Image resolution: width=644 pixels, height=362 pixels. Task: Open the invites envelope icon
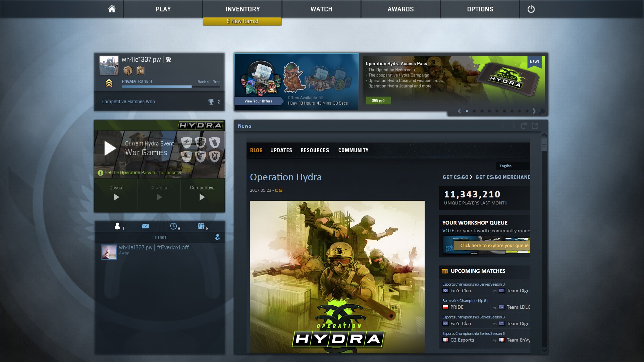pyautogui.click(x=145, y=226)
